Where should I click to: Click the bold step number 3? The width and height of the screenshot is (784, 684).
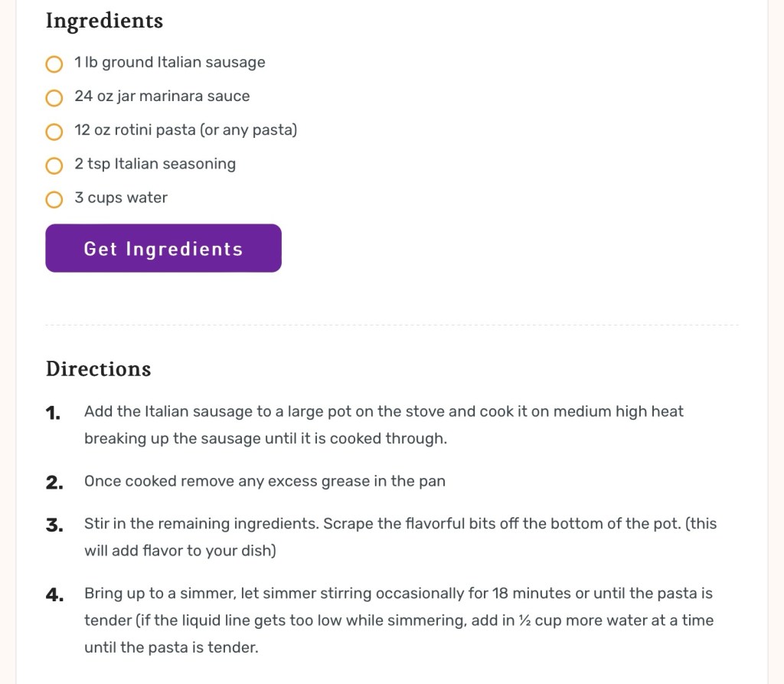click(x=54, y=525)
